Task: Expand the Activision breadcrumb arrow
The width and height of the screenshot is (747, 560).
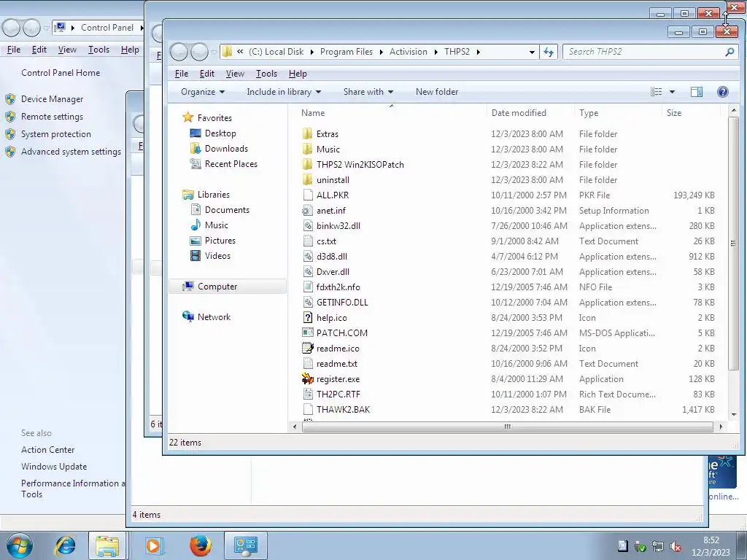Action: (x=436, y=52)
